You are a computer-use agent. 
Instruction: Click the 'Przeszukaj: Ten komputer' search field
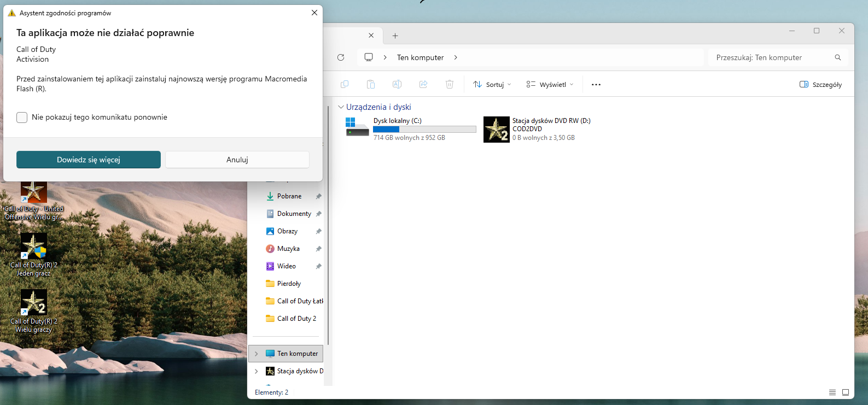point(778,57)
